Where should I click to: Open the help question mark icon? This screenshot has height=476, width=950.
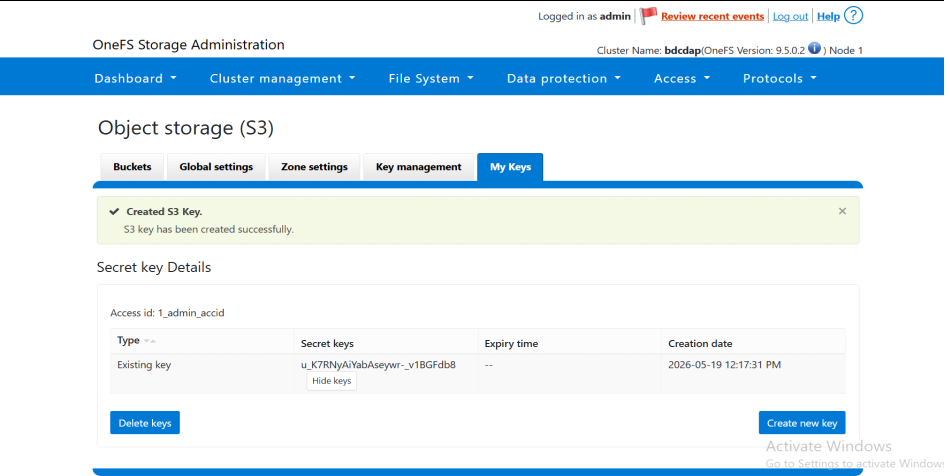point(853,15)
